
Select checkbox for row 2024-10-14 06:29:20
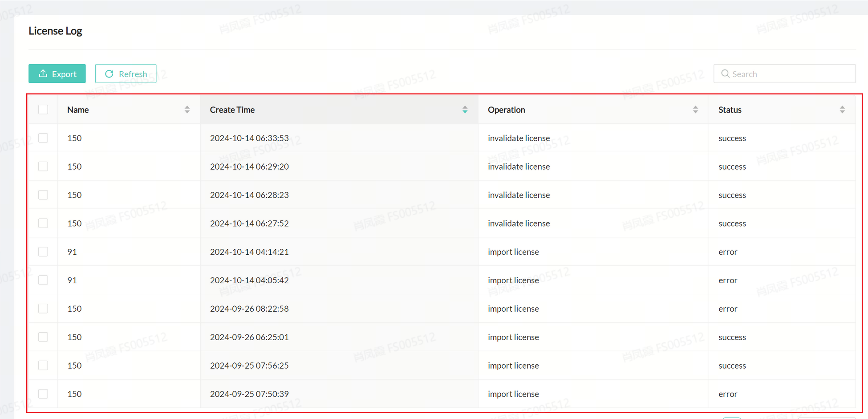pos(43,167)
